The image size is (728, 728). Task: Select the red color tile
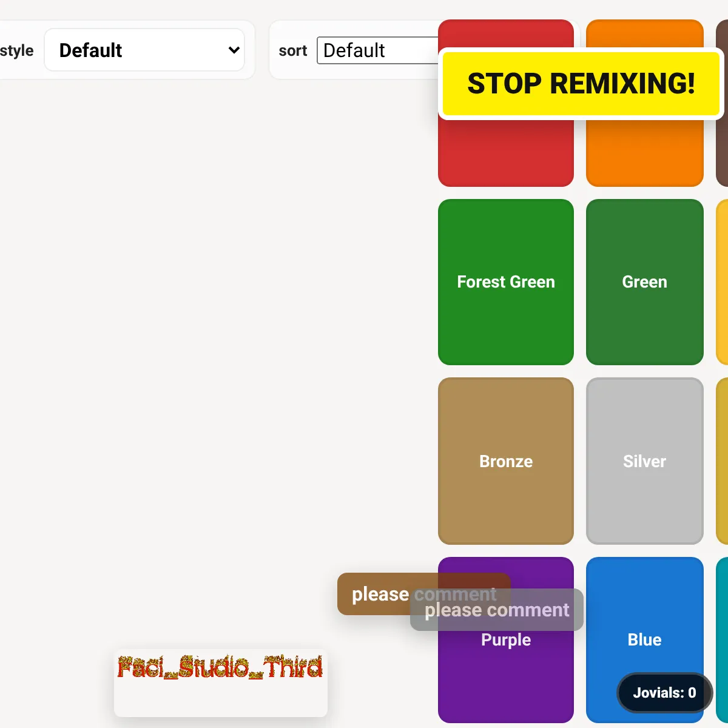tap(505, 152)
